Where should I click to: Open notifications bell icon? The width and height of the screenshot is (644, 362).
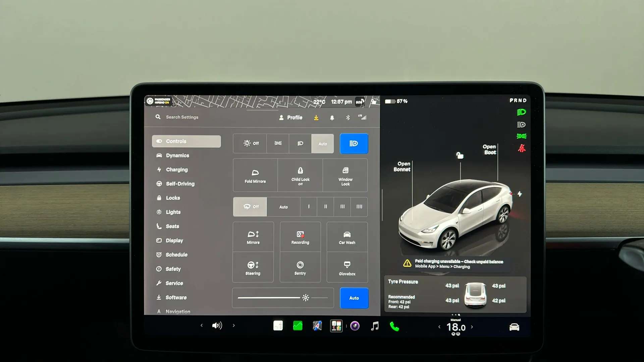[332, 118]
